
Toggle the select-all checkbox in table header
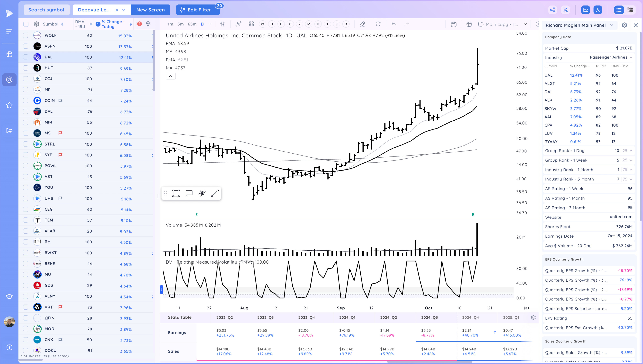tap(26, 24)
